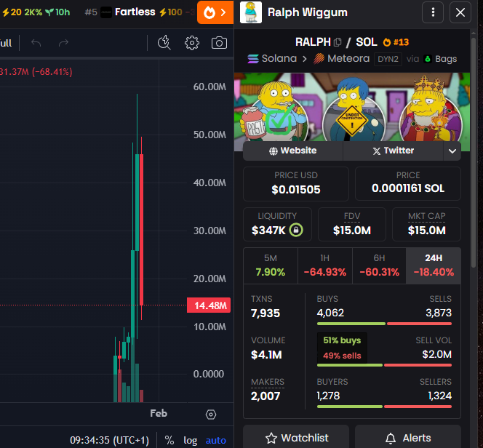Click the right panel vertical scrollbar

point(474,153)
